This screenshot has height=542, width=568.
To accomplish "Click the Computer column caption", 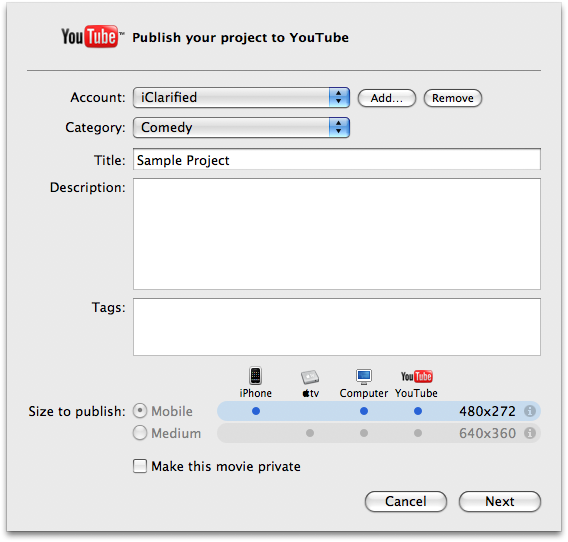I will (364, 393).
